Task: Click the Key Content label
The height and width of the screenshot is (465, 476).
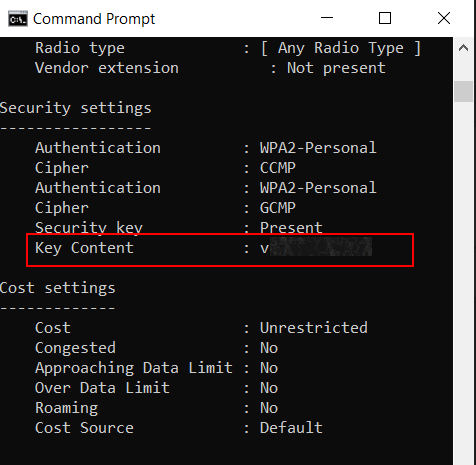Action: pos(84,248)
